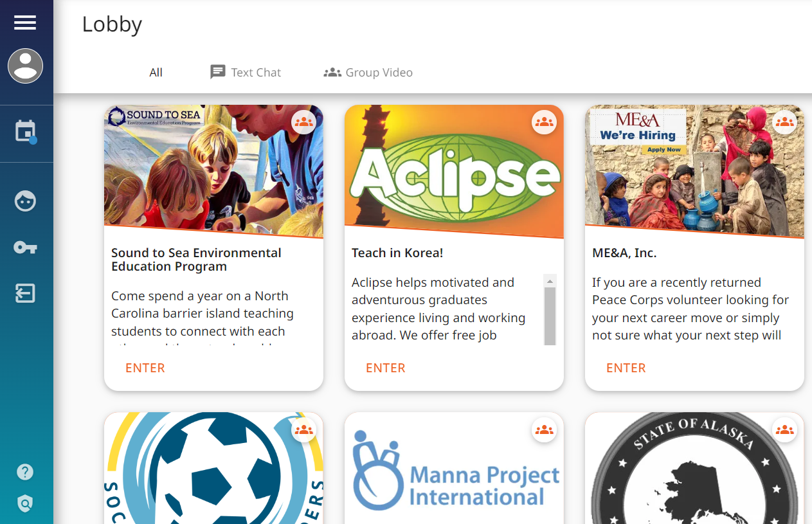Switch to the Text Chat tab

point(246,72)
